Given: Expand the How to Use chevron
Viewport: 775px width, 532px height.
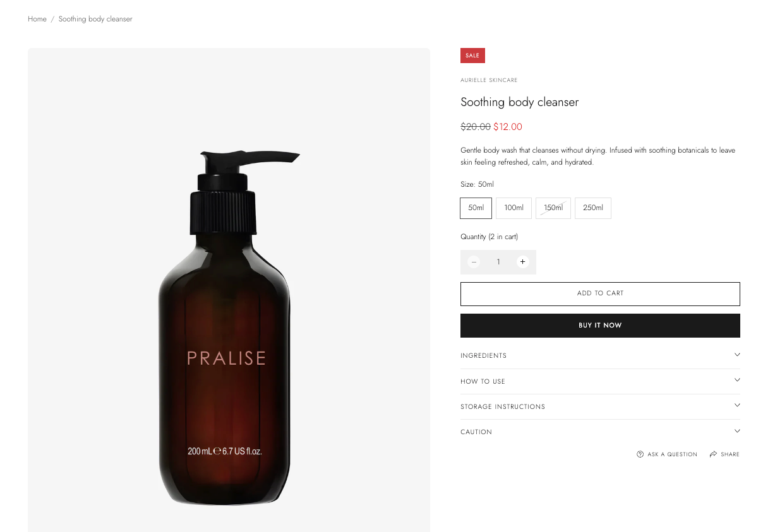Looking at the screenshot, I should click(737, 380).
